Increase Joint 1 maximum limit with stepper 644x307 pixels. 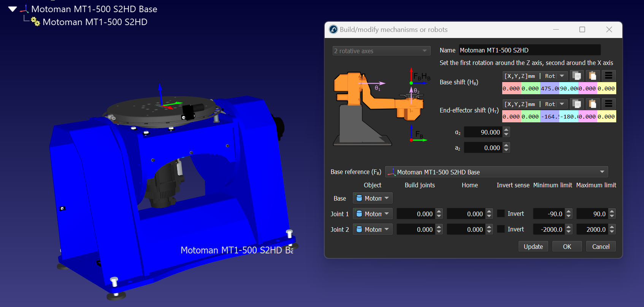(x=612, y=212)
